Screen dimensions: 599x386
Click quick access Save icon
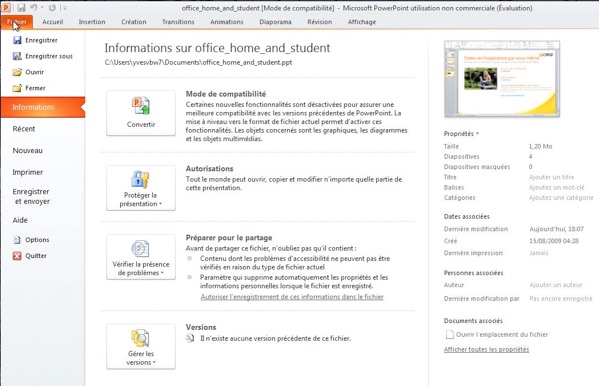[x=21, y=7]
